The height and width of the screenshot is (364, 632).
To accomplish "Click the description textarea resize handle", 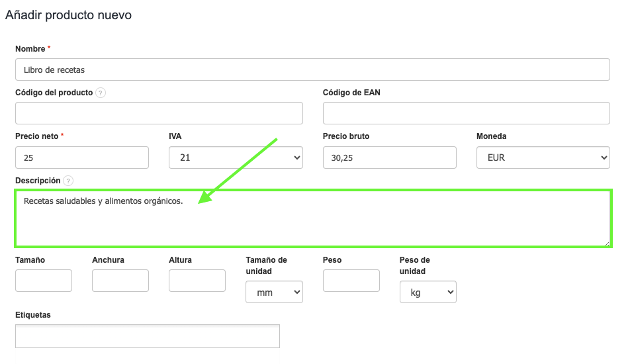I will pyautogui.click(x=606, y=243).
